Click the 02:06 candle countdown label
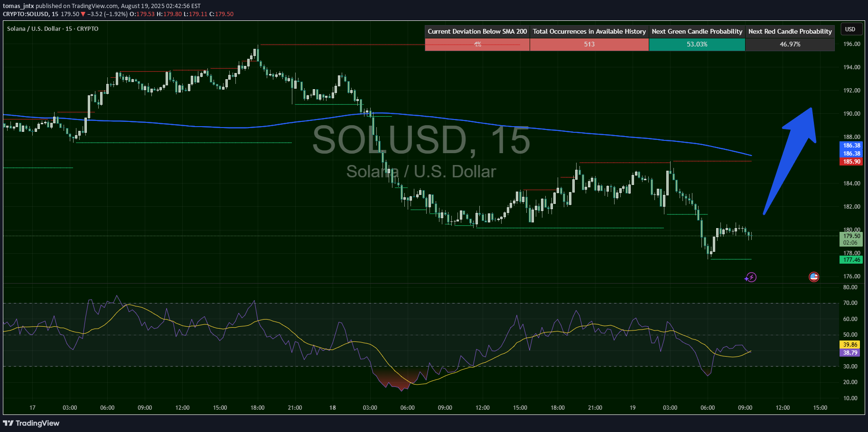 point(850,243)
